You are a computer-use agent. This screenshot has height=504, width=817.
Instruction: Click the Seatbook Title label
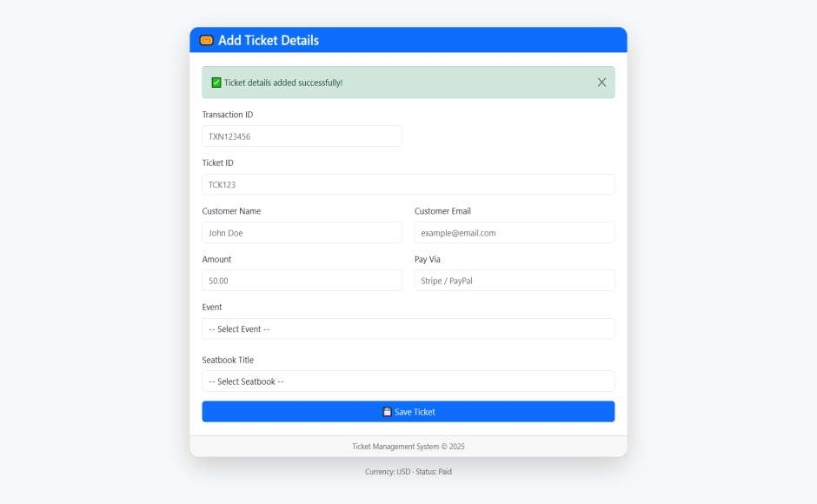[228, 360]
